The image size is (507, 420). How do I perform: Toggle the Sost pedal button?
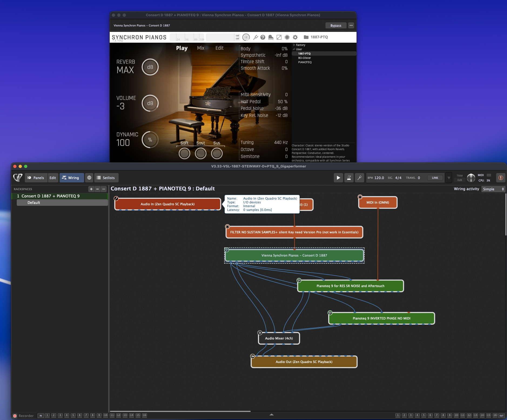coord(201,153)
